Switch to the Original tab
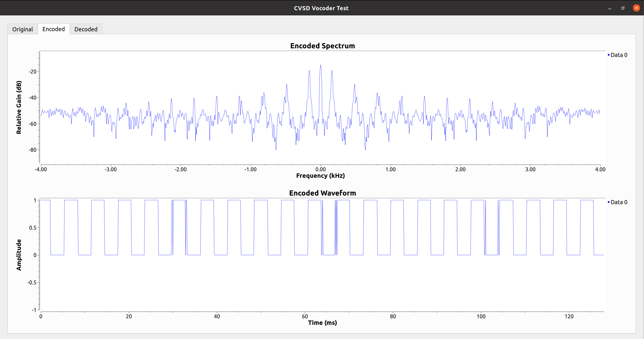 [22, 29]
